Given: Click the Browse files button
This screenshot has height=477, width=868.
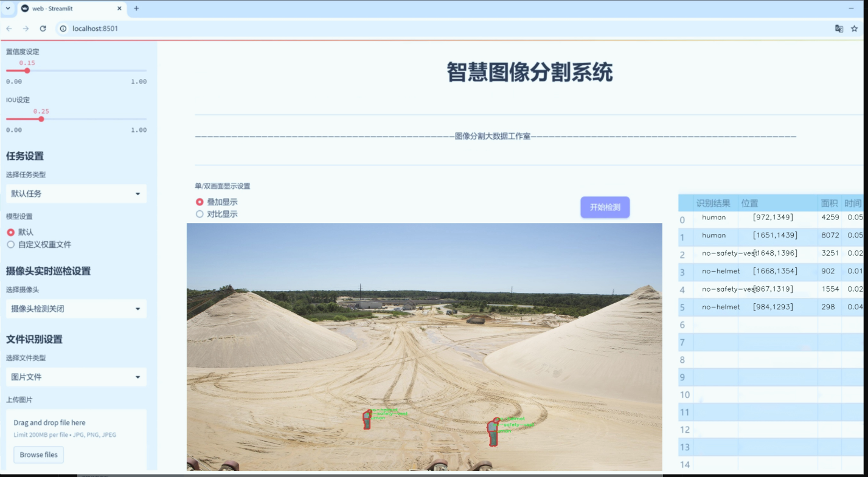Looking at the screenshot, I should coord(39,455).
